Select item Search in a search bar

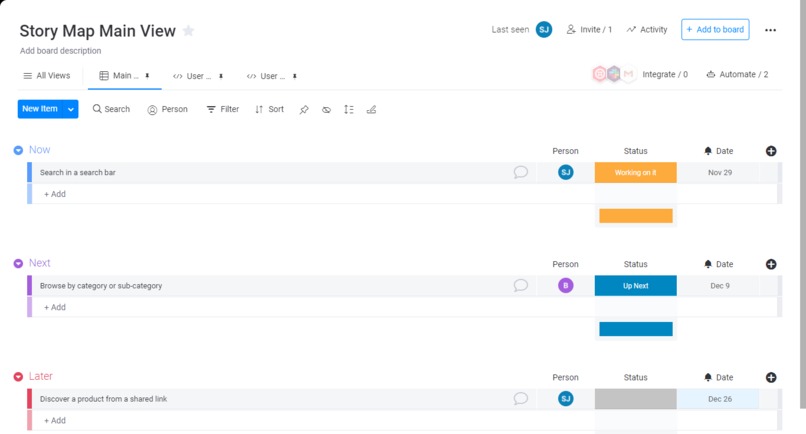78,172
